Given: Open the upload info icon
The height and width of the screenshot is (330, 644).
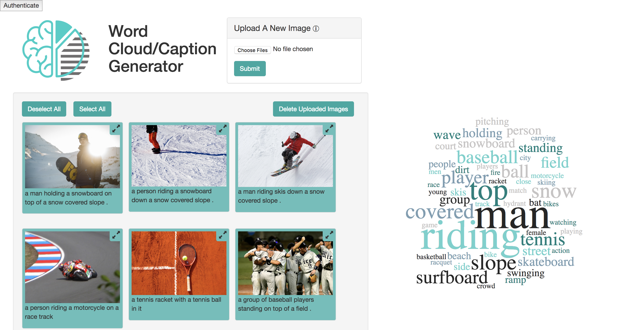Looking at the screenshot, I should point(316,29).
